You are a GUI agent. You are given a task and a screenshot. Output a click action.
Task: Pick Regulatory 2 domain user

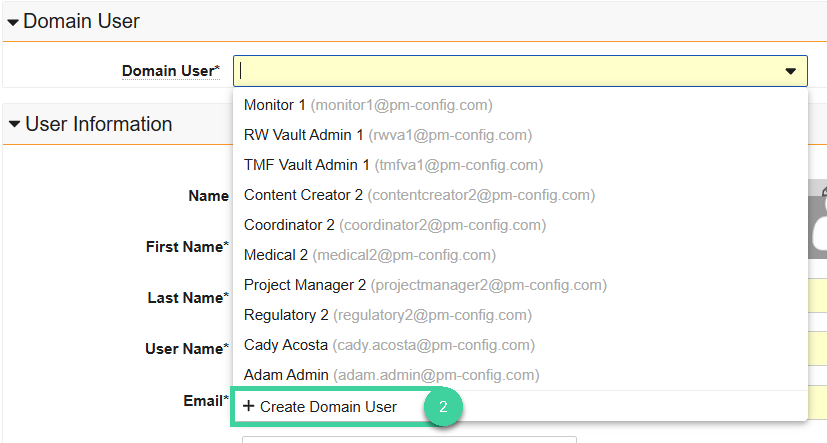click(520, 315)
